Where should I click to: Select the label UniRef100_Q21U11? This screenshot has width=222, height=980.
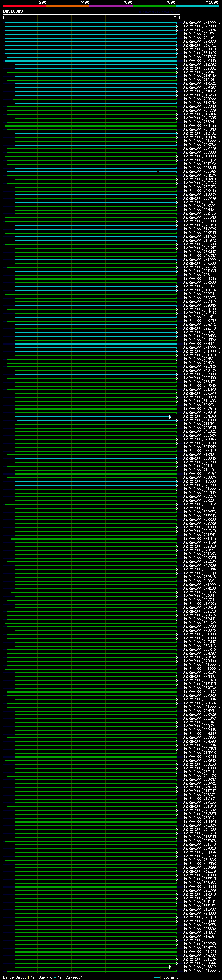pos(199,466)
